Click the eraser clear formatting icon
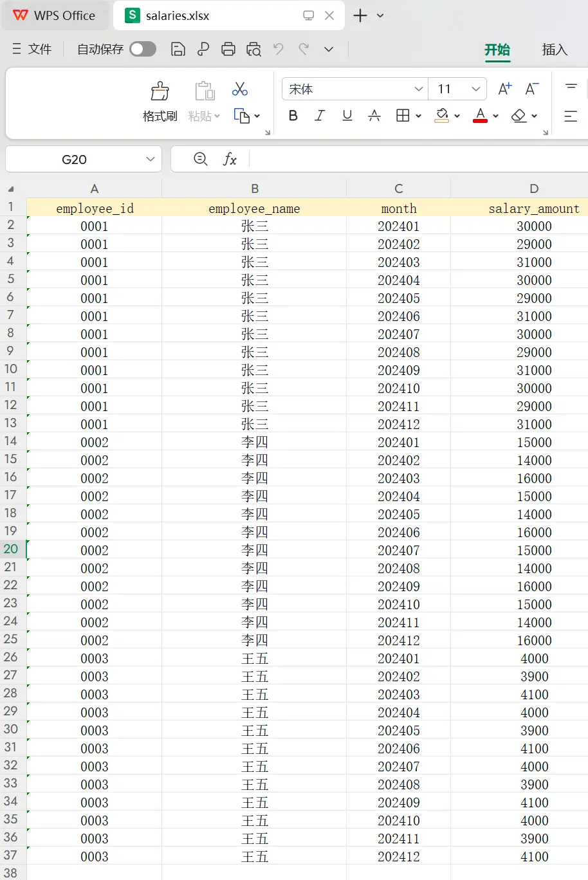Viewport: 588px width, 880px height. pyautogui.click(x=519, y=116)
